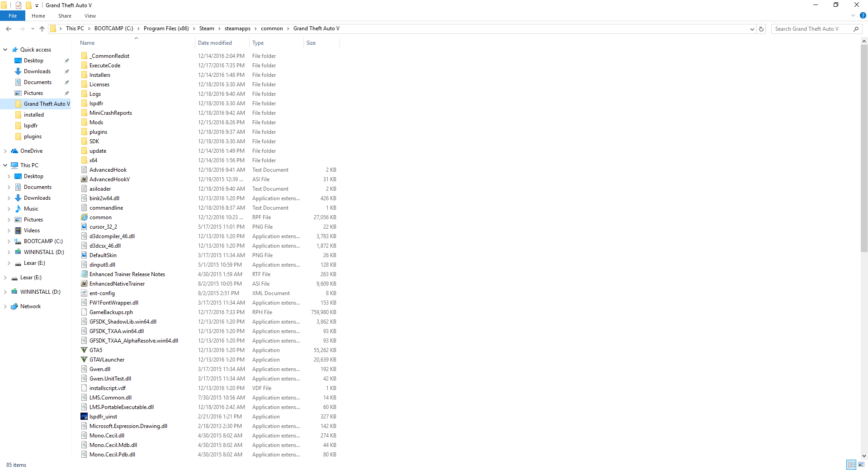Screen dimensions: 868x470
Task: Expand the ribbon with the chevron
Action: point(853,15)
